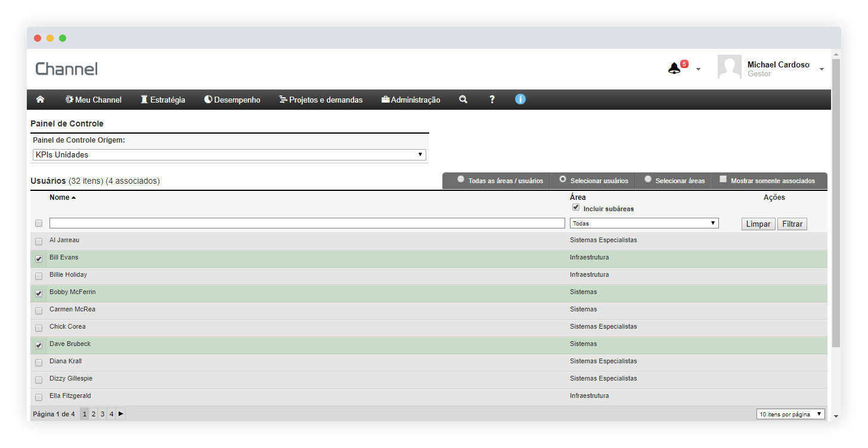Click the Channel logo
The width and height of the screenshot is (868, 448).
tap(66, 69)
